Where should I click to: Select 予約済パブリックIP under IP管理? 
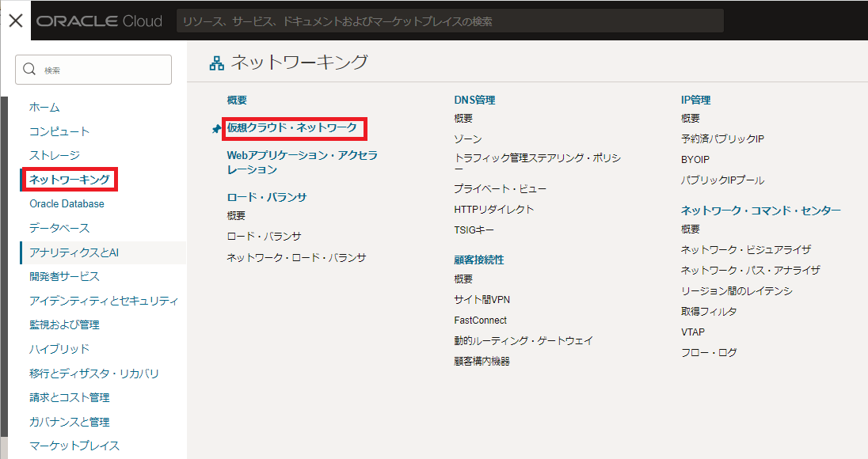[x=722, y=139]
